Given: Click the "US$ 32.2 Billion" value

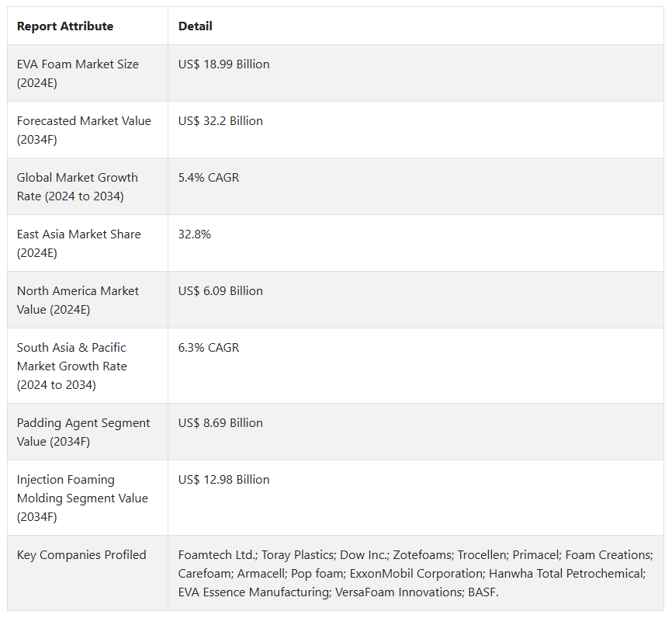Looking at the screenshot, I should click(x=220, y=121).
